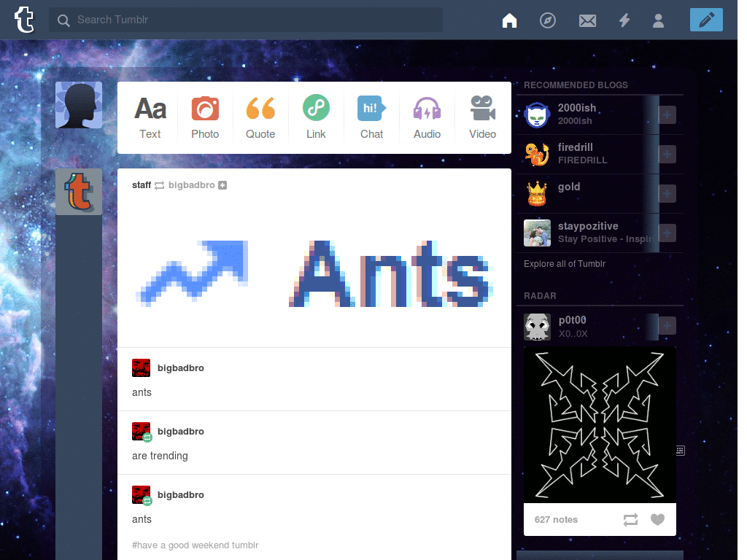Follow gold with plus button

(x=667, y=193)
